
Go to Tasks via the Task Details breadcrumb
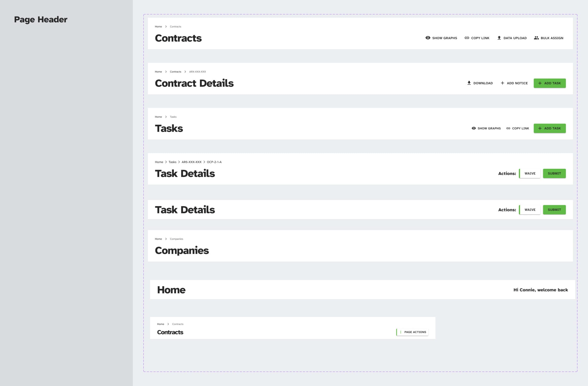172,162
